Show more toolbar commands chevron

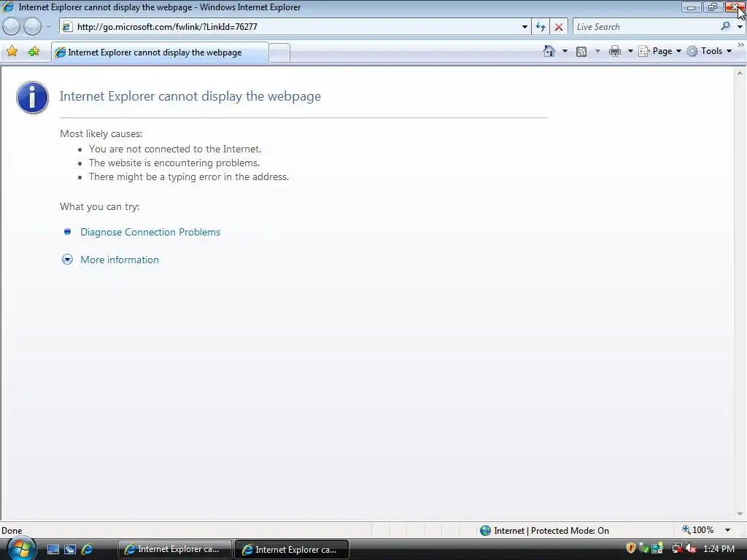point(741,45)
